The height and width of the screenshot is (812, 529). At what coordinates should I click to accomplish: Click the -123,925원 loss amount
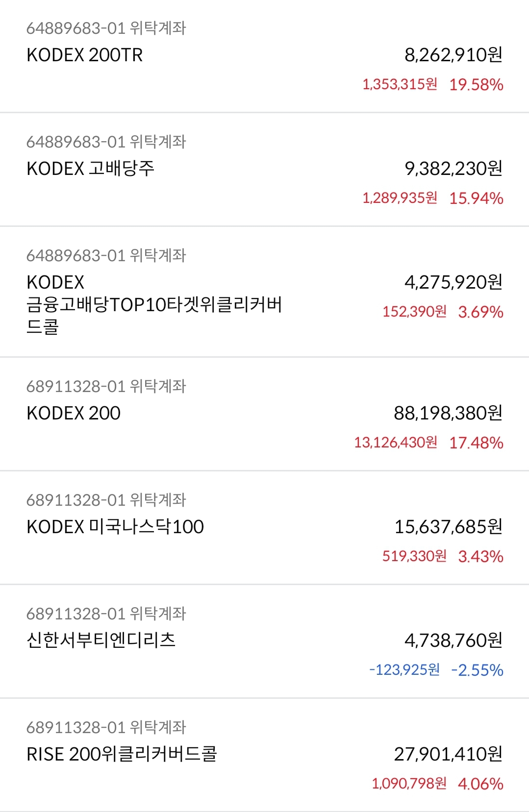click(x=404, y=670)
